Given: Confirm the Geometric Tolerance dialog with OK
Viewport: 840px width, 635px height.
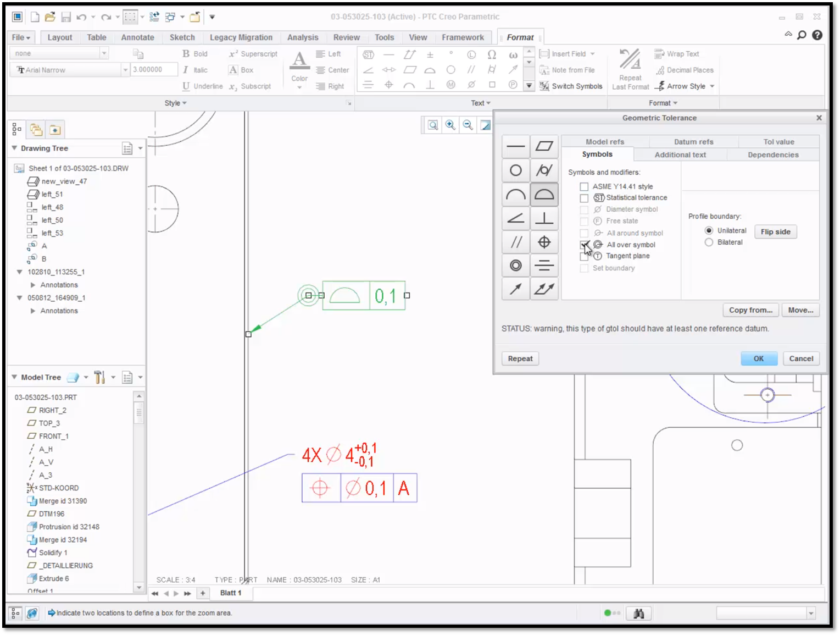Looking at the screenshot, I should point(759,358).
